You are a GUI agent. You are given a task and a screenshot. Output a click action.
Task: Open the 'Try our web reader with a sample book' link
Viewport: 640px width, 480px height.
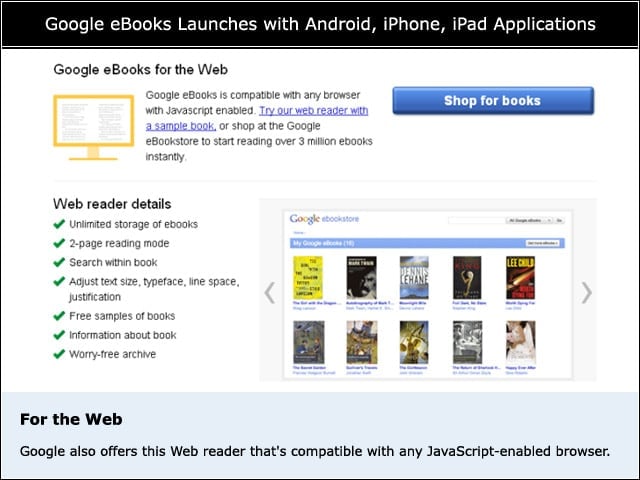[x=257, y=118]
